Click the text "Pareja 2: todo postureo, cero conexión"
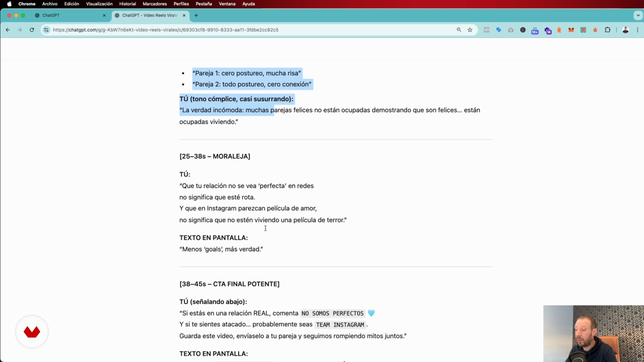This screenshot has height=362, width=644. tap(252, 84)
